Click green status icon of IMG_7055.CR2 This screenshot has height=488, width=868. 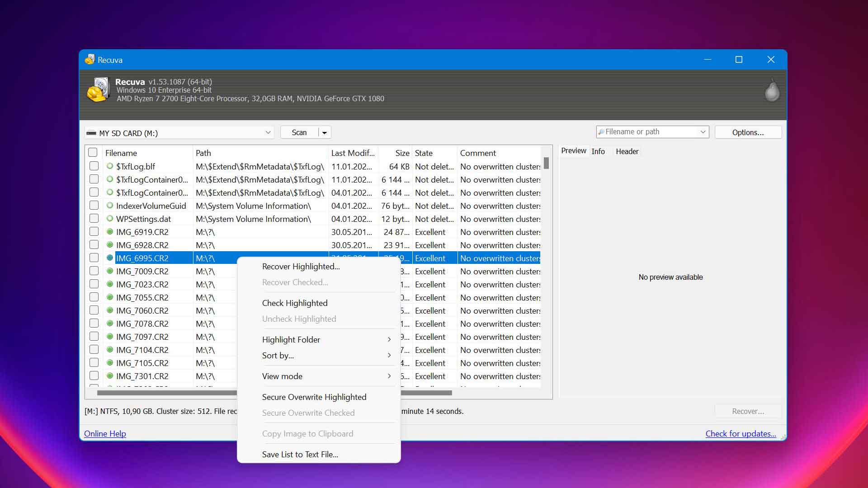point(109,297)
